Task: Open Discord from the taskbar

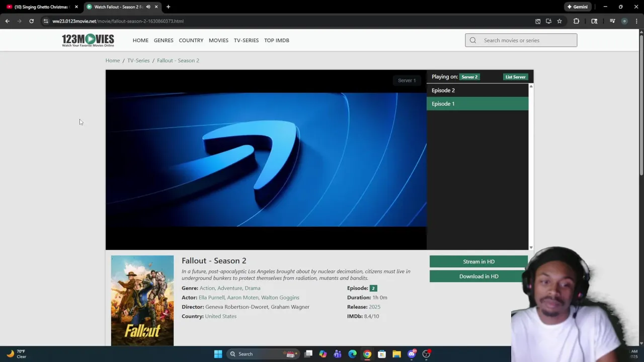Action: 412,354
